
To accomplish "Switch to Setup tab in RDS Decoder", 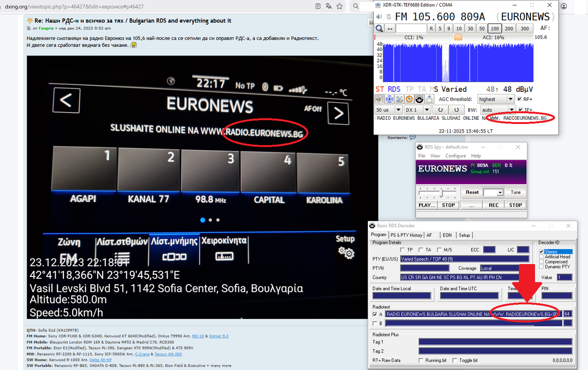I will (464, 235).
